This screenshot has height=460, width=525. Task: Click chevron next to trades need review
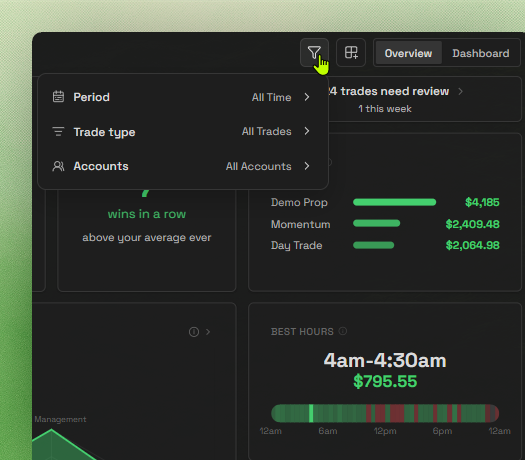pyautogui.click(x=461, y=91)
